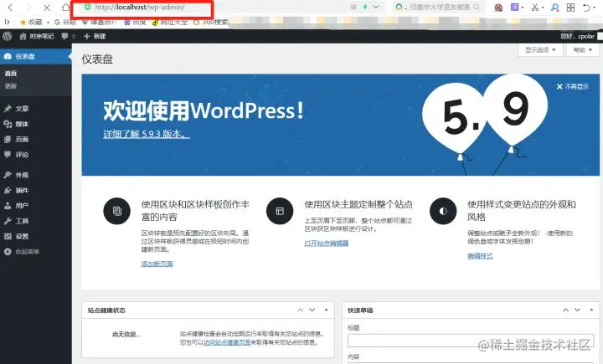
Task: Click the block pattern circle icon
Action: pos(117,211)
